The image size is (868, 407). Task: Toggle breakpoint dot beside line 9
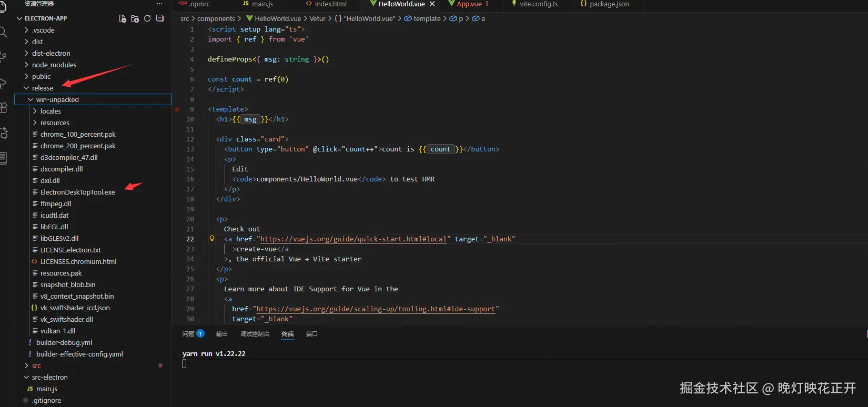click(177, 109)
